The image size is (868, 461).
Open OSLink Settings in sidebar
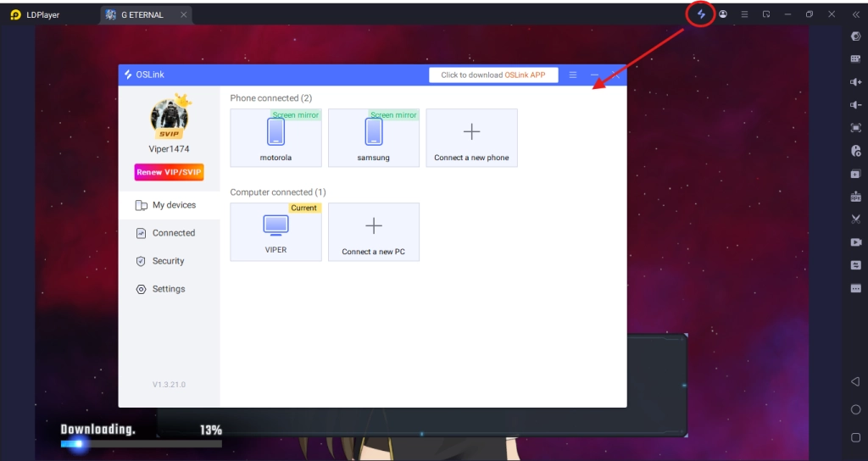click(x=169, y=289)
